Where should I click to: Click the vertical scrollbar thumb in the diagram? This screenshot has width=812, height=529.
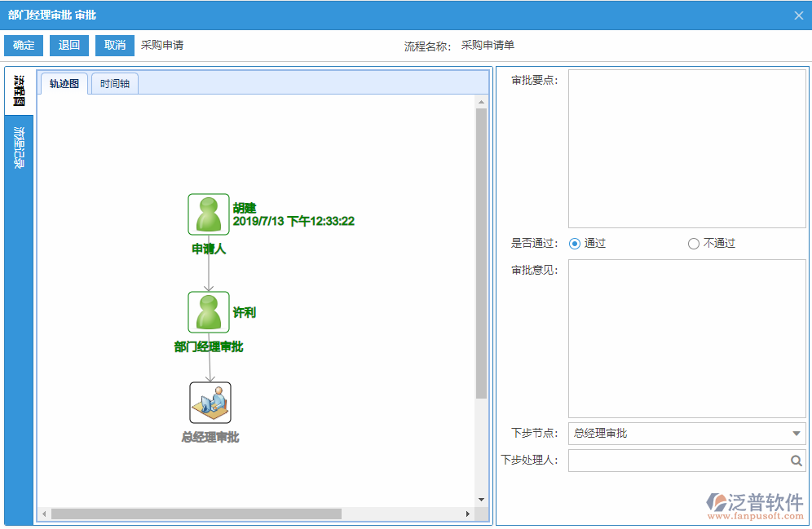(481, 253)
